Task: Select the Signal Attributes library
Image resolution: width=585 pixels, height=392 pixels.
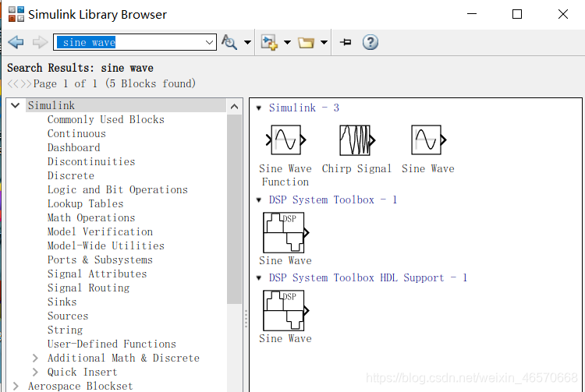Action: [97, 274]
